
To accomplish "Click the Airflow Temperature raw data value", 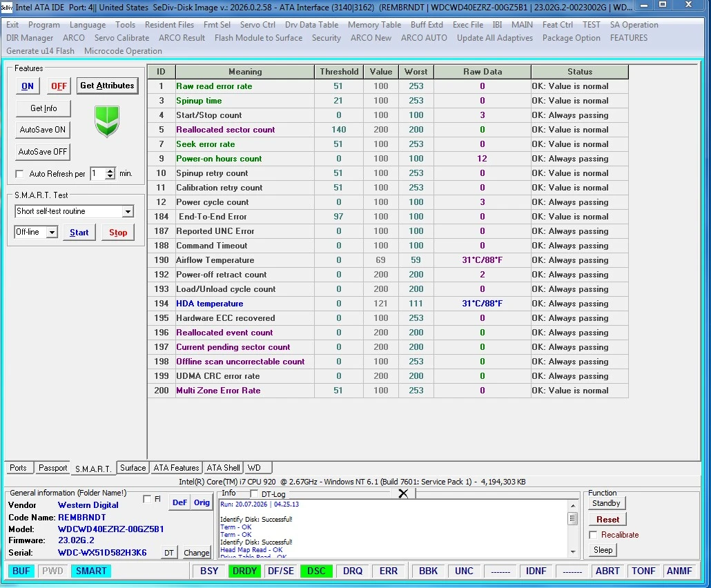I will pyautogui.click(x=482, y=260).
